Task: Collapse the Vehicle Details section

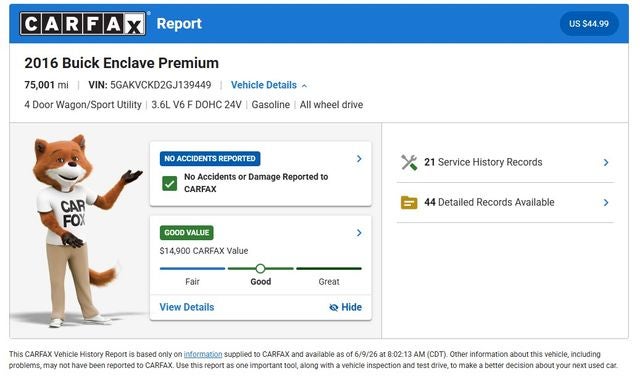Action: 269,85
